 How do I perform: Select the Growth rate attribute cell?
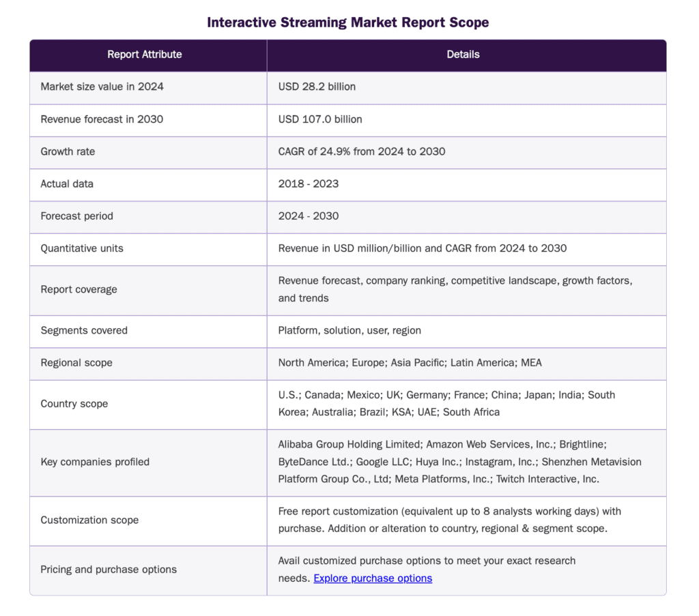click(68, 151)
